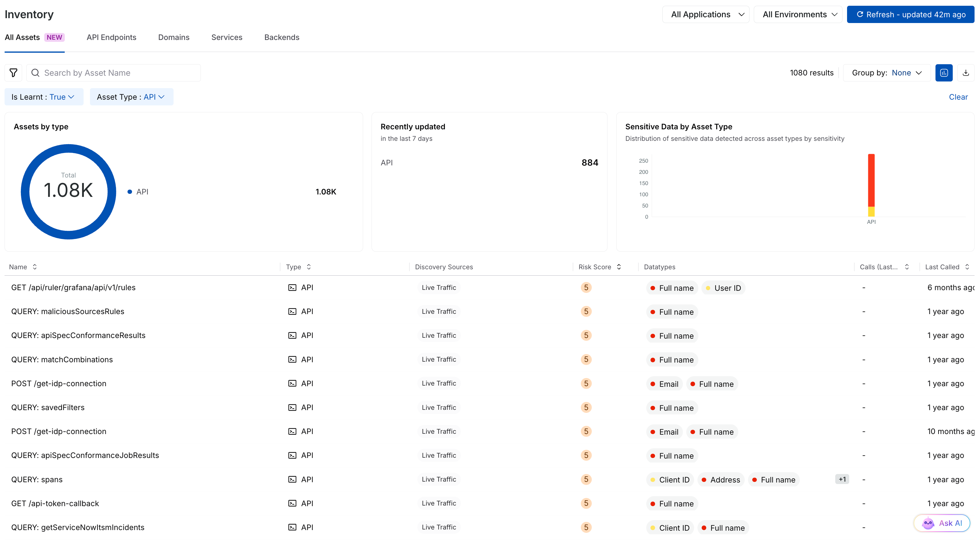The width and height of the screenshot is (980, 544).
Task: Click QUERY: apiSpecConformanceResults row name
Action: coord(78,336)
